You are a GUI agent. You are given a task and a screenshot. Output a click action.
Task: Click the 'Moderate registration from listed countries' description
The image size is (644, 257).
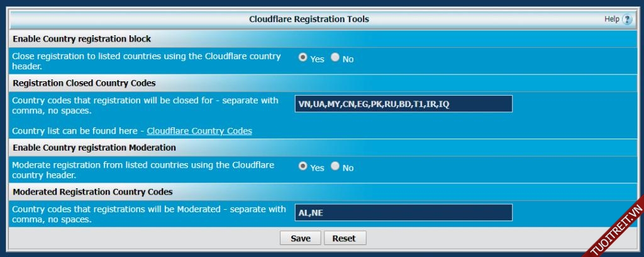[x=143, y=170]
